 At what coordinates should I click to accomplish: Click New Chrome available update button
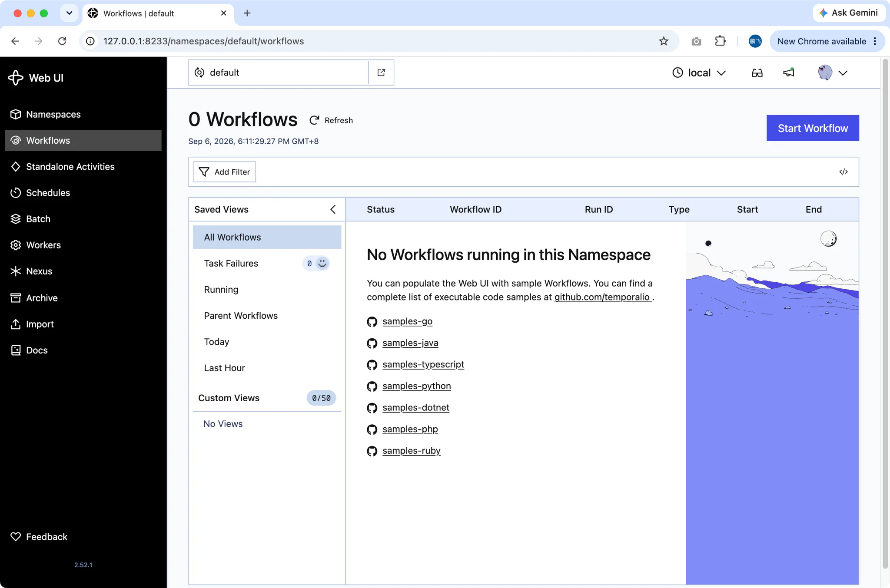(x=827, y=41)
